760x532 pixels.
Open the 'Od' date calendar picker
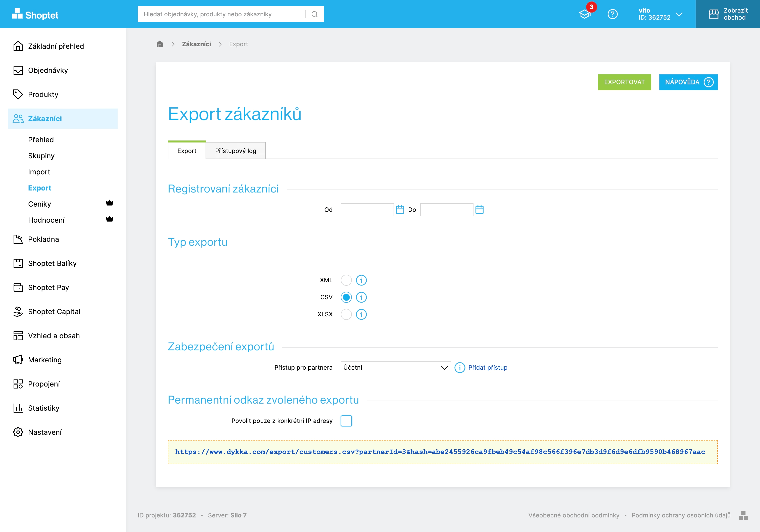pyautogui.click(x=400, y=210)
